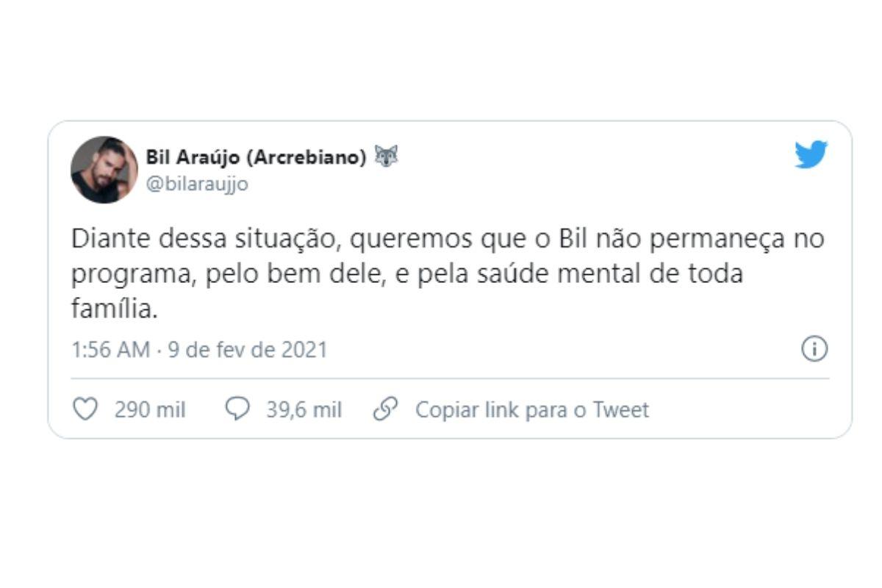This screenshot has width=882, height=588.
Task: Click the reply speech bubble icon
Action: pyautogui.click(x=237, y=409)
